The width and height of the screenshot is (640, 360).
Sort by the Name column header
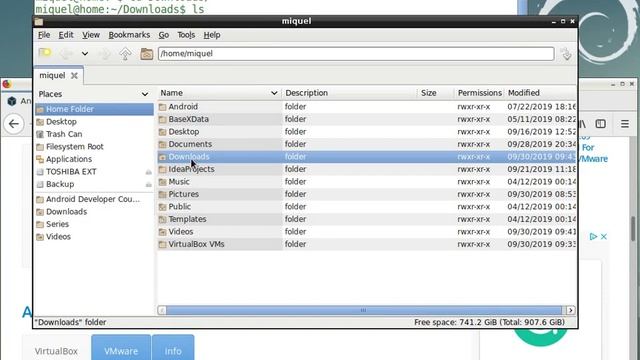click(x=219, y=93)
